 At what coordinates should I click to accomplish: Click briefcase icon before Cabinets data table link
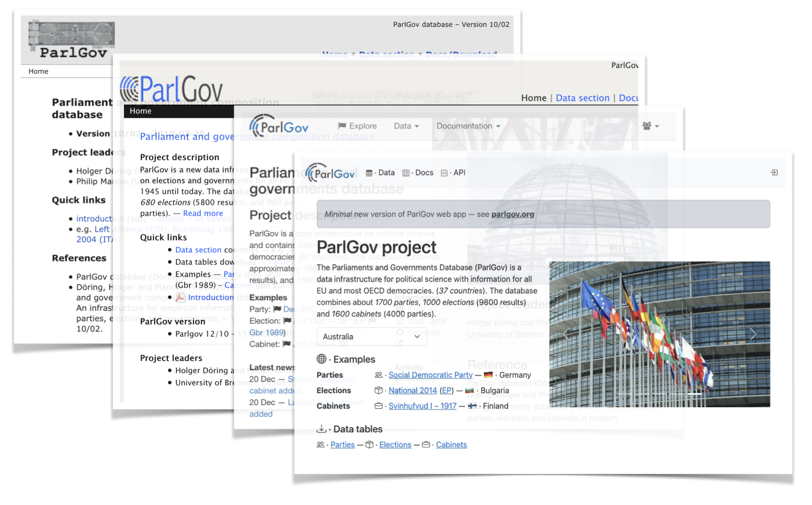pos(426,444)
